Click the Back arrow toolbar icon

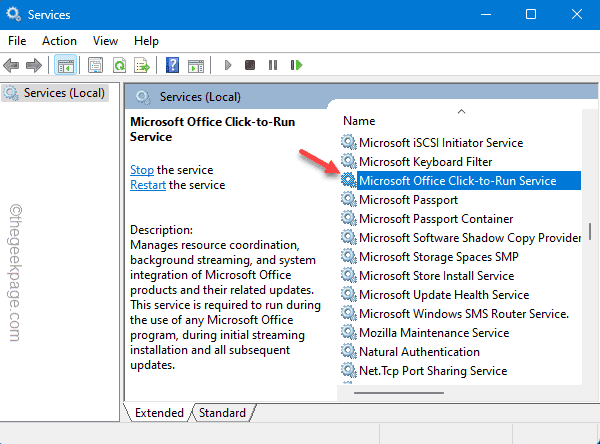tap(11, 65)
